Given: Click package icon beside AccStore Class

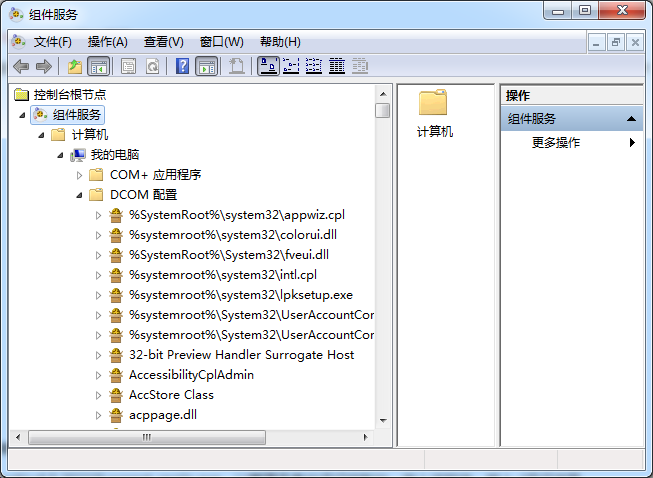Looking at the screenshot, I should [116, 395].
